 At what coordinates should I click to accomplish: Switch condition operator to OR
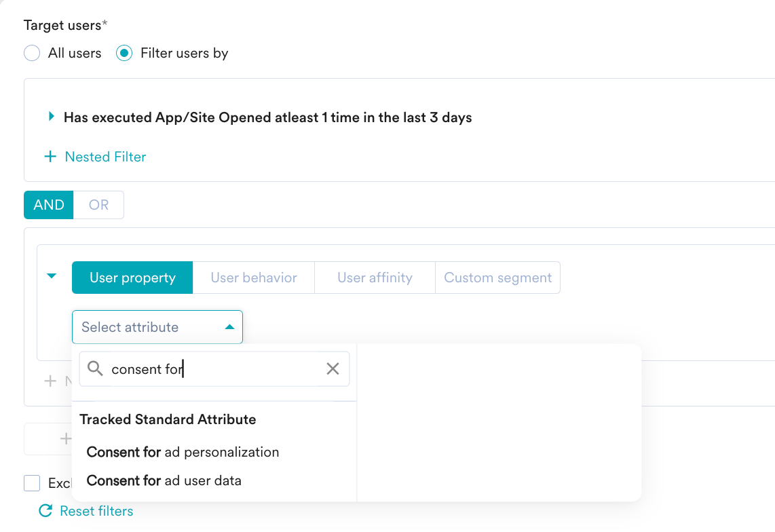click(x=99, y=205)
